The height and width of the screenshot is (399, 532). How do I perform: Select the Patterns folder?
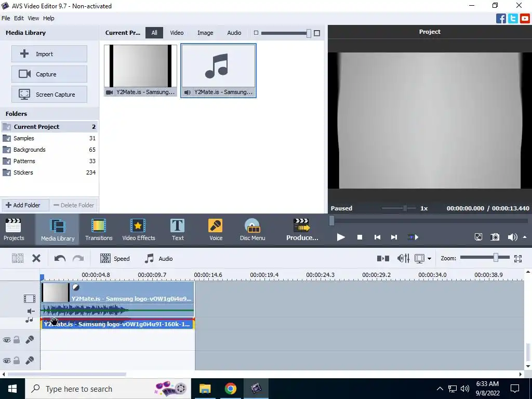tap(49, 161)
